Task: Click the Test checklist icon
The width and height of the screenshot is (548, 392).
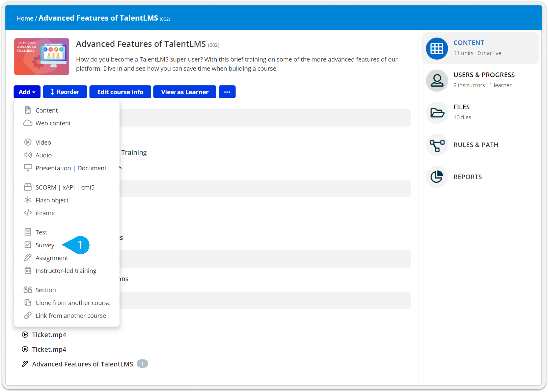Action: (x=28, y=232)
